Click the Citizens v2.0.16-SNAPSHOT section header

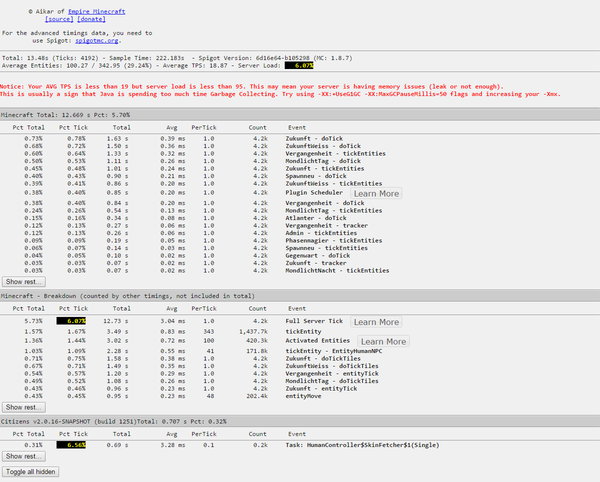click(x=300, y=422)
